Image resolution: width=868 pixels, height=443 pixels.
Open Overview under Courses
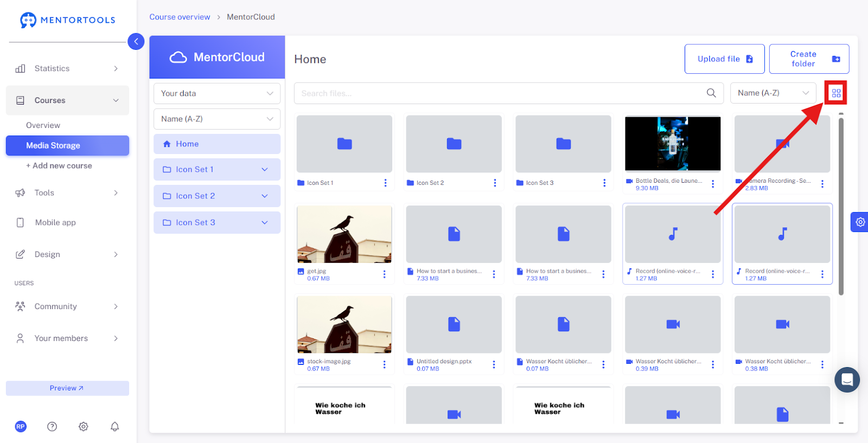[x=43, y=125]
